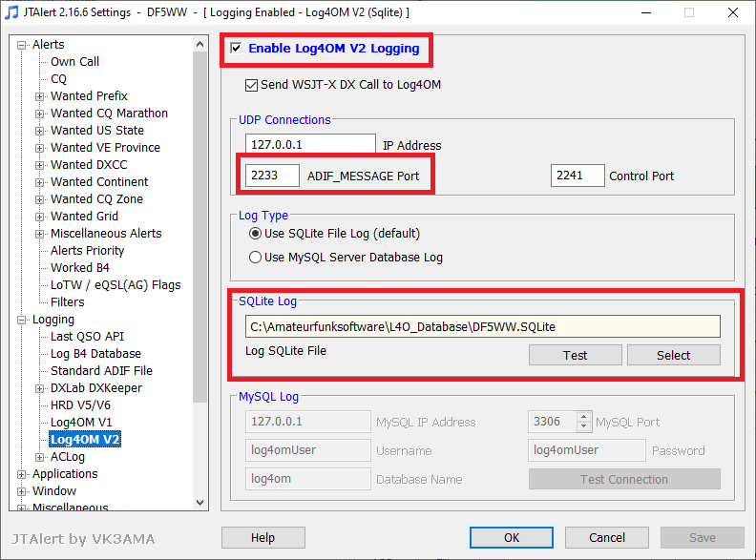Collapse the Alerts tree node
The image size is (756, 560).
pyautogui.click(x=21, y=45)
